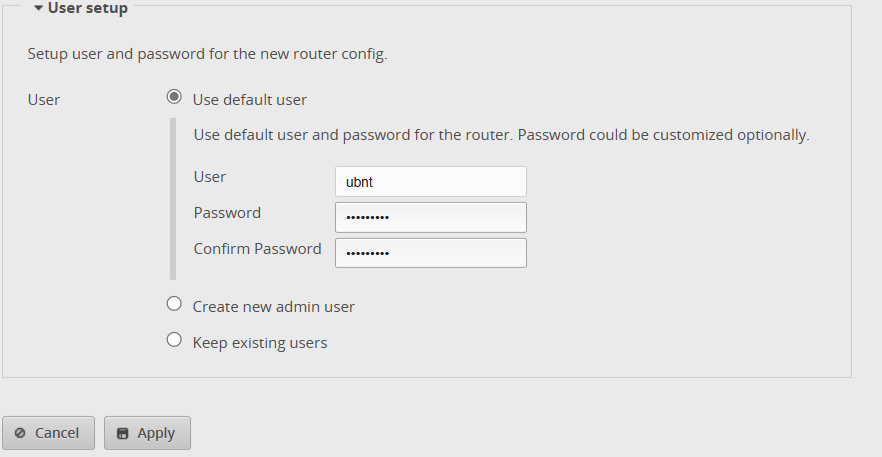882x457 pixels.
Task: Click into the Password input field
Action: 430,217
